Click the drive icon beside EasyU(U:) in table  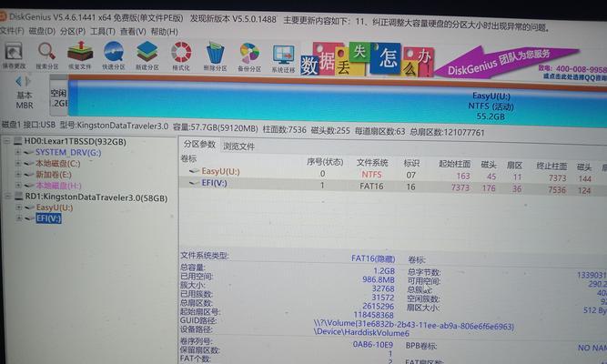(x=194, y=171)
